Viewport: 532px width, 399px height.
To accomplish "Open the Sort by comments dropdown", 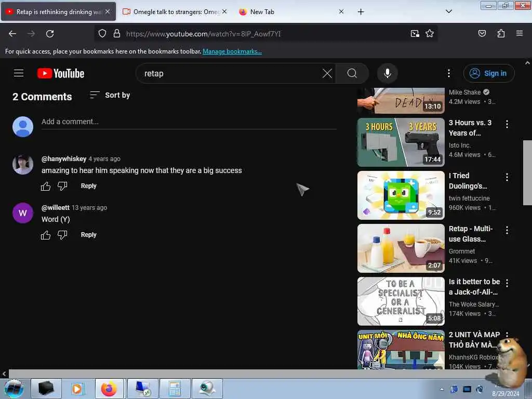I will 110,96.
